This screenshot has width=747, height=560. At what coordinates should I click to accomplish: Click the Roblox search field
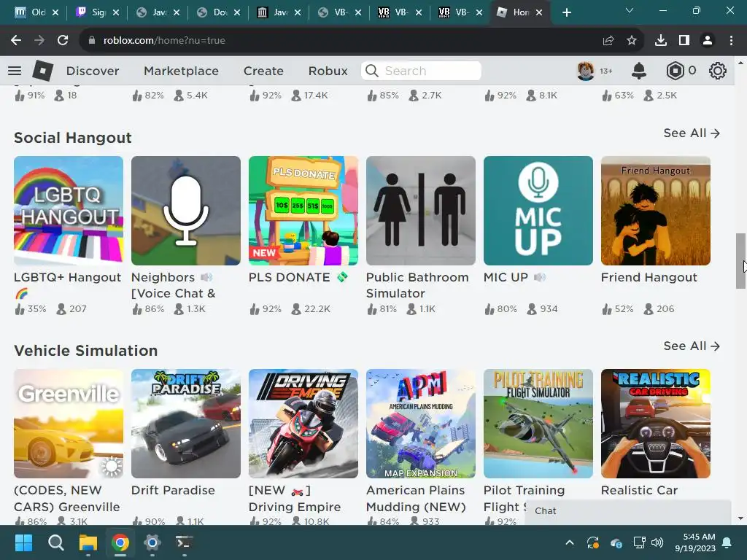click(421, 71)
